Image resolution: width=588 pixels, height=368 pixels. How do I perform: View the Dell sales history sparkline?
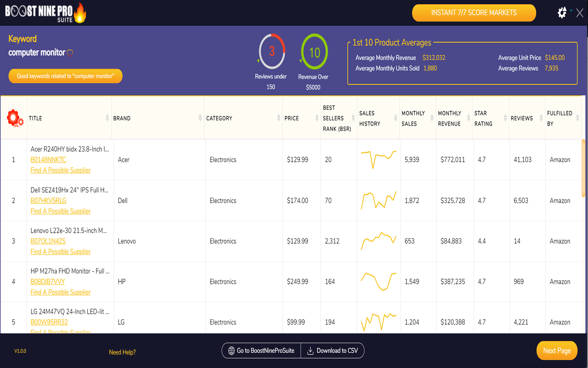click(x=379, y=201)
